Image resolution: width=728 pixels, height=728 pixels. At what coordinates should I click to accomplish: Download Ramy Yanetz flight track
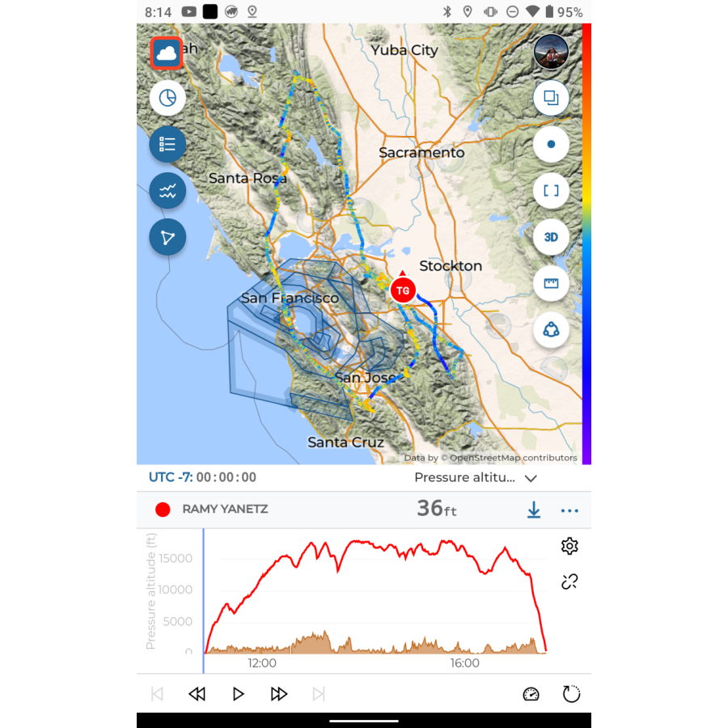tap(534, 510)
